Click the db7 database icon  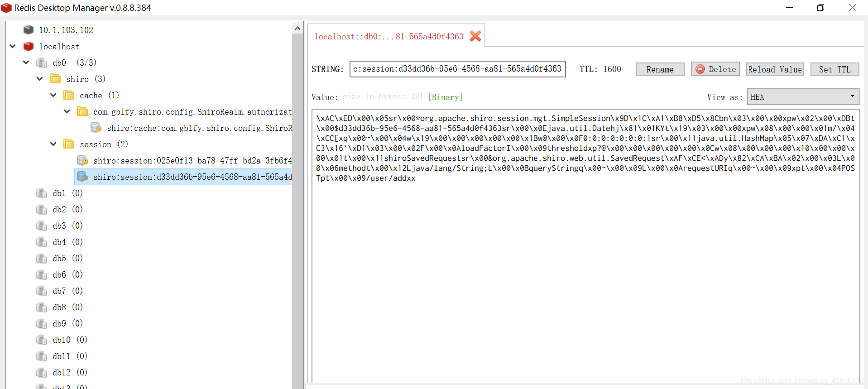click(x=42, y=291)
